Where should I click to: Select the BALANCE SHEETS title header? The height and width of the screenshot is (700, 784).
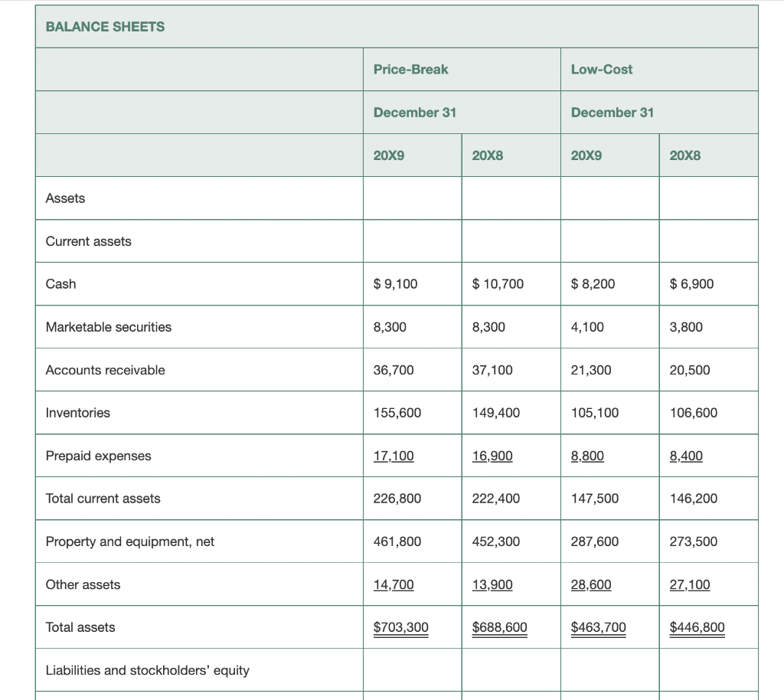point(104,27)
